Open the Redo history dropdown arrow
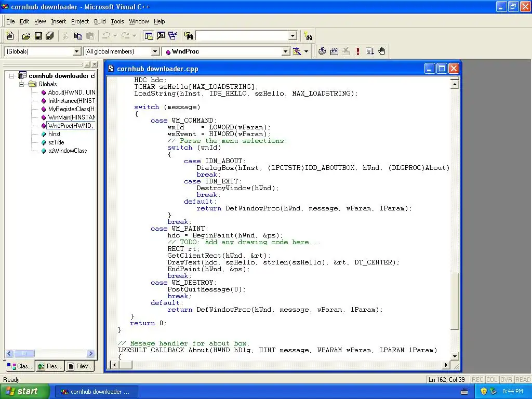The height and width of the screenshot is (399, 532). pos(135,36)
